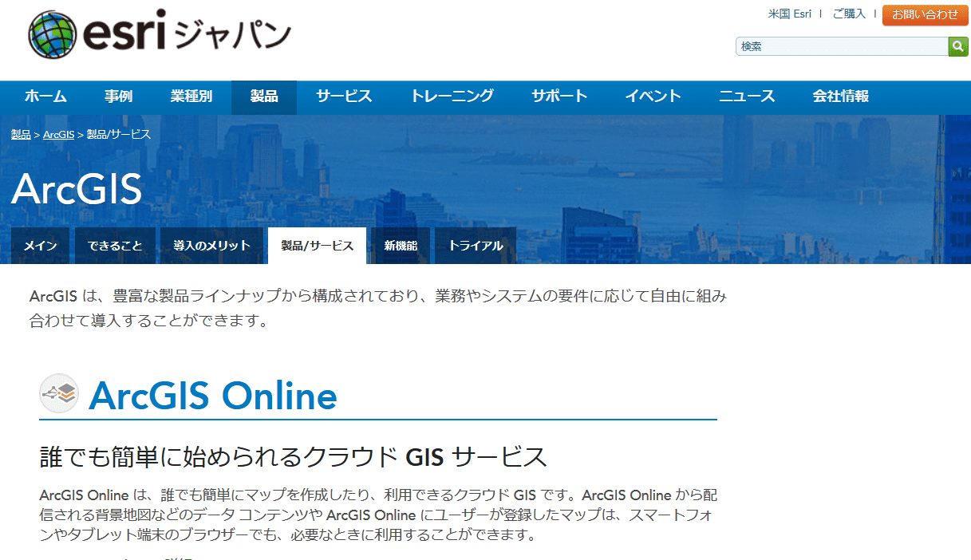The height and width of the screenshot is (560, 971).
Task: Open the 事例 navigation item
Action: point(118,97)
